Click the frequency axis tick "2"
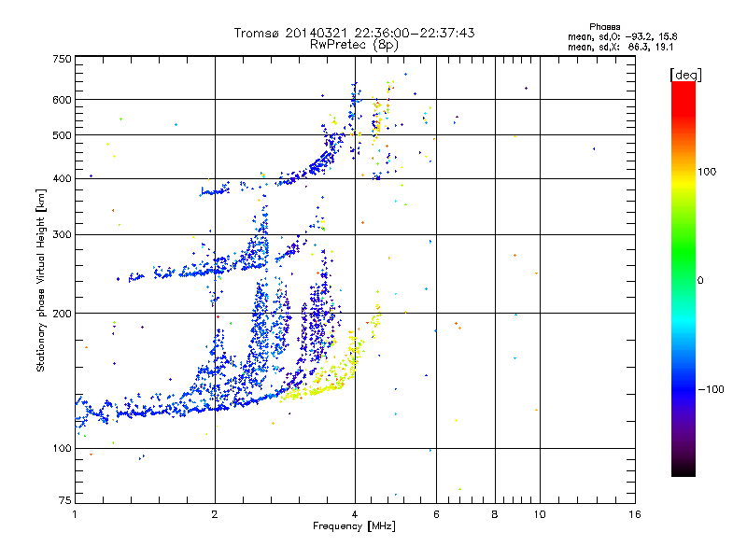This screenshot has width=747, height=560. click(x=215, y=514)
